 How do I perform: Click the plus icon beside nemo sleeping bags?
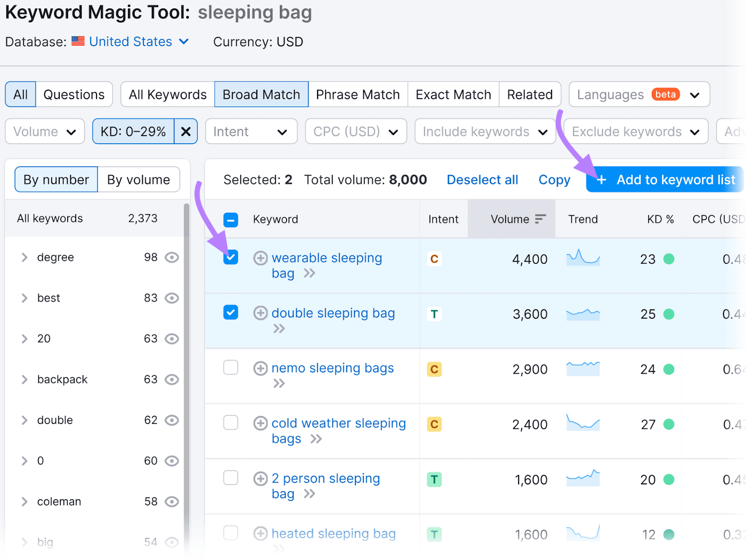tap(261, 368)
